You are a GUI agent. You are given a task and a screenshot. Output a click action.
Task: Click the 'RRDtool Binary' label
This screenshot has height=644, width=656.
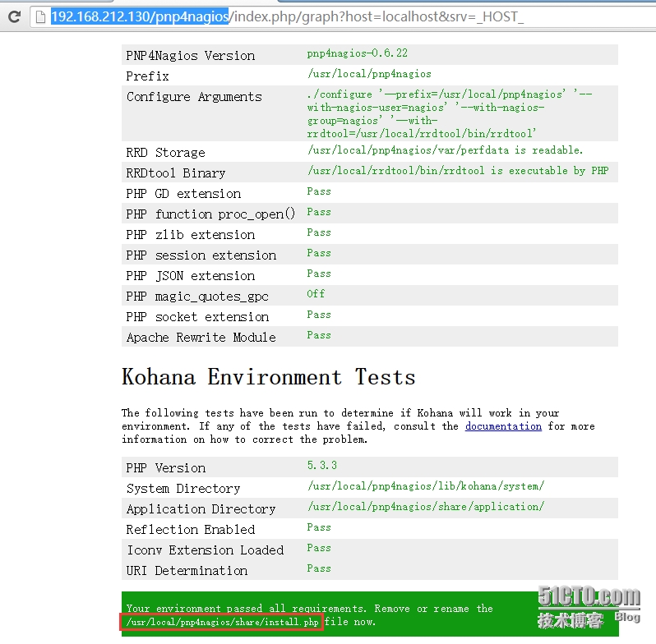click(x=176, y=173)
